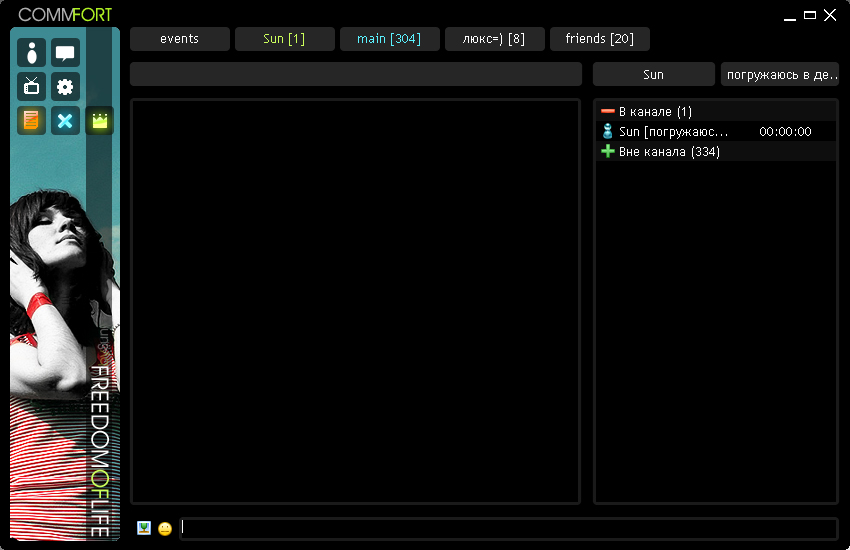This screenshot has height=550, width=850.
Task: Click the 'погружаюсь в де..' status button
Action: pos(781,75)
